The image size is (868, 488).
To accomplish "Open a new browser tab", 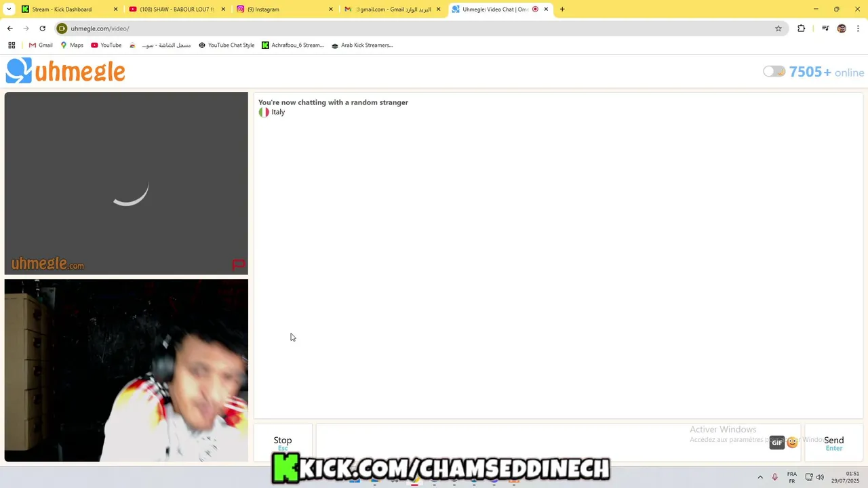I will [562, 9].
